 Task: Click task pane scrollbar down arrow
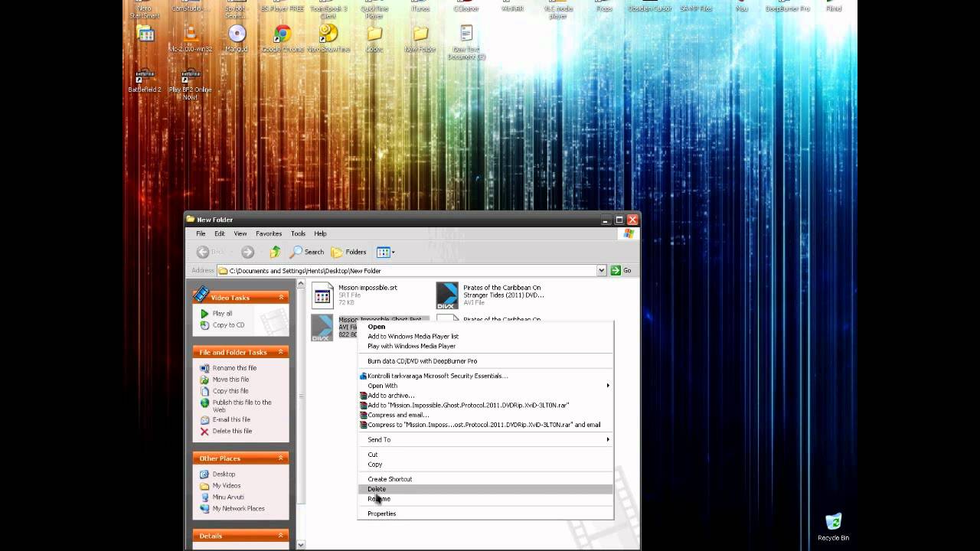tap(301, 545)
